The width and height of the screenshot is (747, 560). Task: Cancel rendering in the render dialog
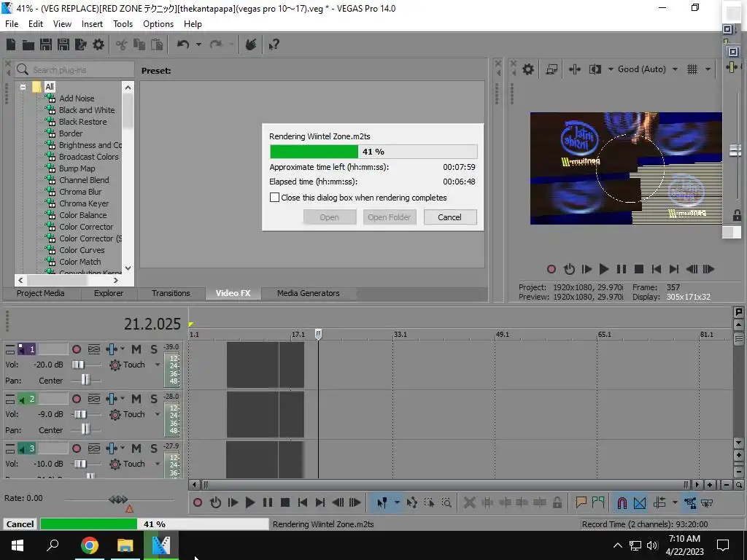tap(449, 217)
